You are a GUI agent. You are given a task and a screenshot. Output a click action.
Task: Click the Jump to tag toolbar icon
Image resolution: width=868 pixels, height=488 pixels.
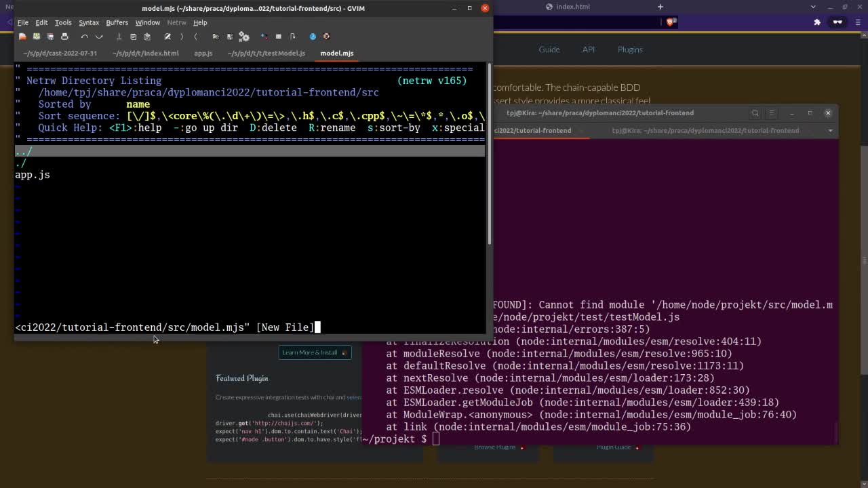tap(292, 37)
